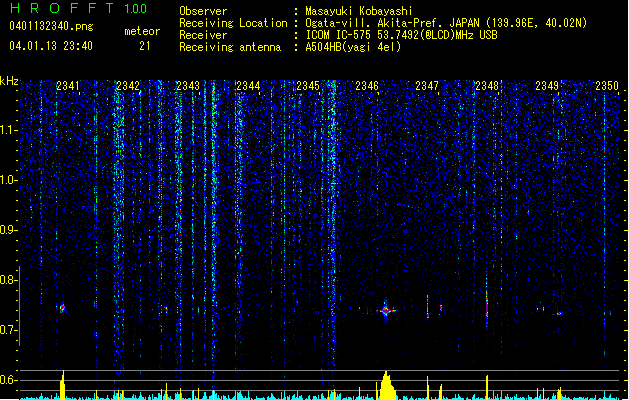Screen dimensions: 629x400
Task: Click the star-shaped meteor echo near 2346
Action: click(x=386, y=310)
